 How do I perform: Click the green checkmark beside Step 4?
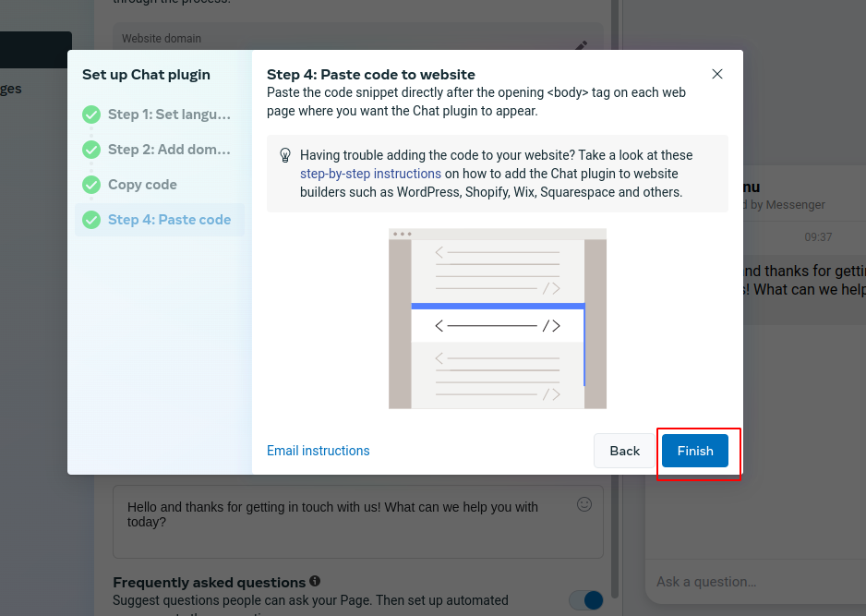pos(91,220)
